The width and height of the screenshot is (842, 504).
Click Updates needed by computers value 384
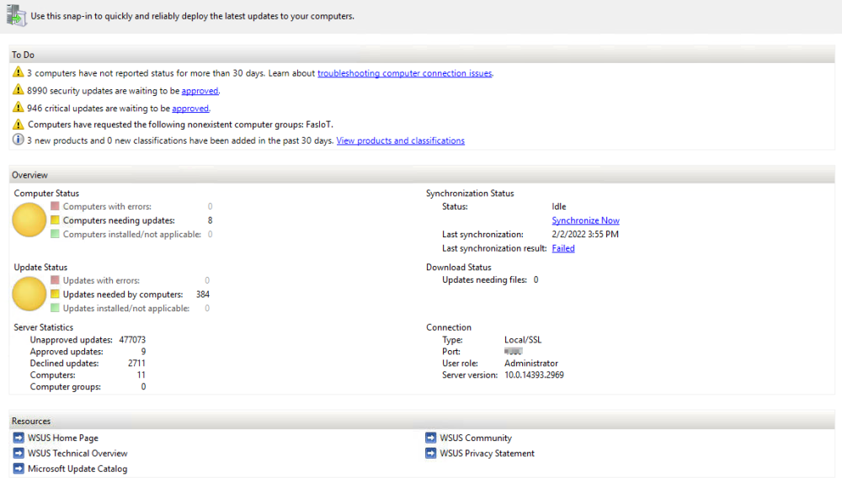[202, 294]
